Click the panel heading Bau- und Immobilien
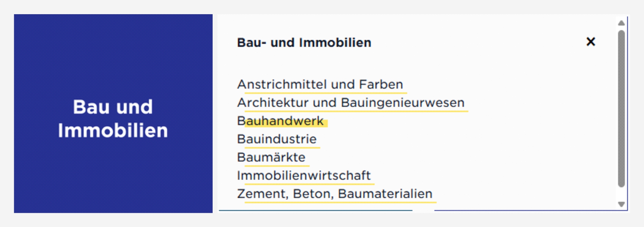This screenshot has height=227, width=644. [304, 43]
